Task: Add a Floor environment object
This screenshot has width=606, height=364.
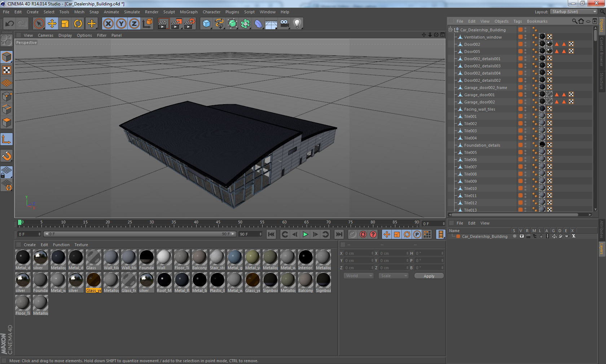Action: coord(271,24)
